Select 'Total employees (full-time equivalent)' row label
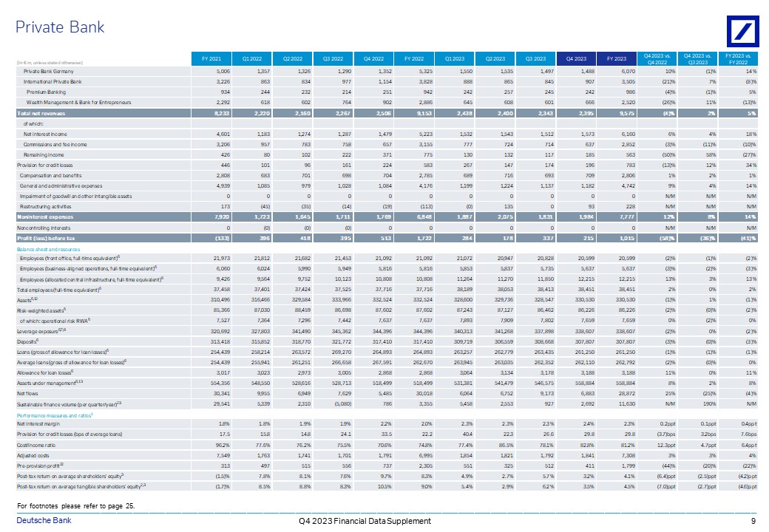Screen dimensions: 769x532 tap(59, 290)
